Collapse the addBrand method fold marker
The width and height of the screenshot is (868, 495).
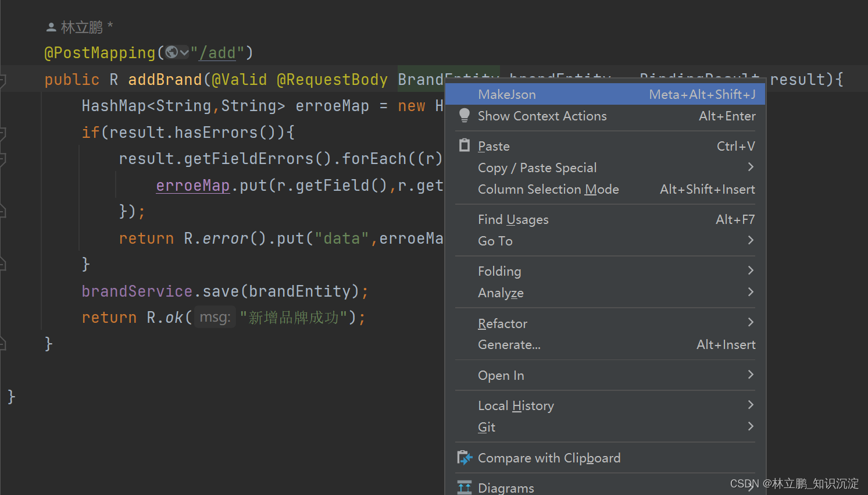click(x=2, y=80)
